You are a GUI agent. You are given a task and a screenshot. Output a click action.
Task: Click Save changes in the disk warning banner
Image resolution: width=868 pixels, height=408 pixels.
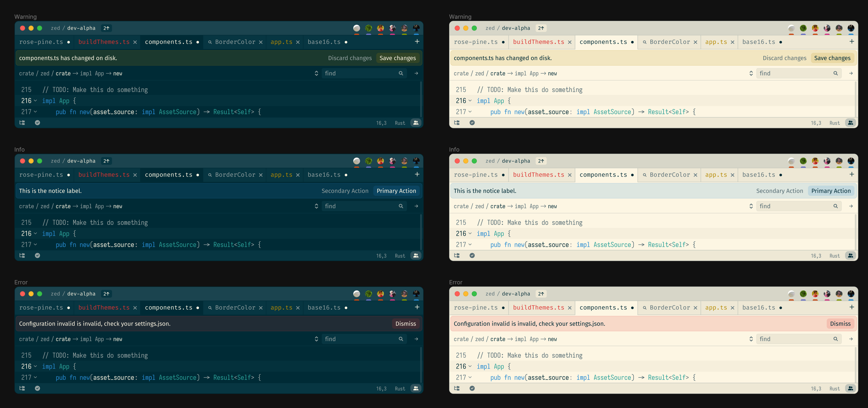[398, 58]
